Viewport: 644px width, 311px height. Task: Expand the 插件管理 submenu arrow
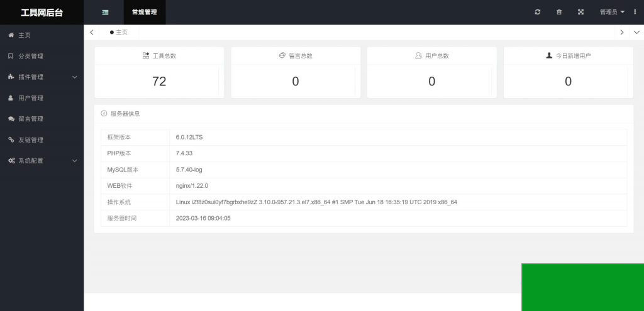point(75,77)
